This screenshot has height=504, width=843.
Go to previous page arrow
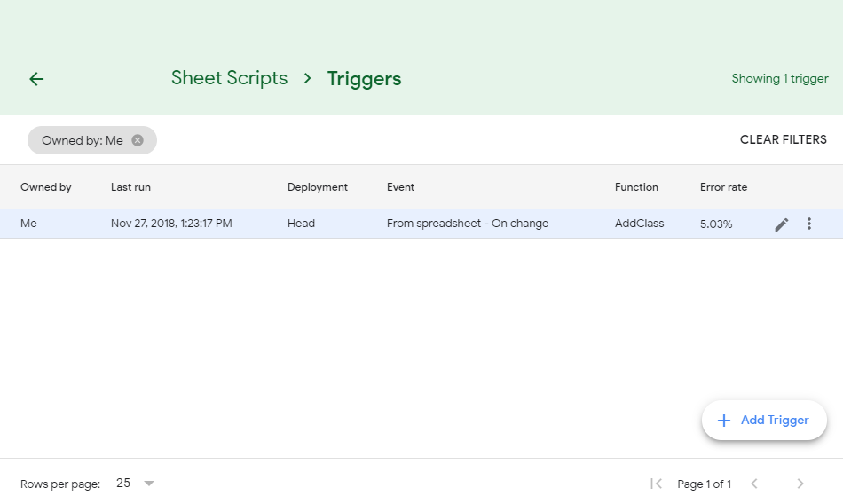[754, 484]
